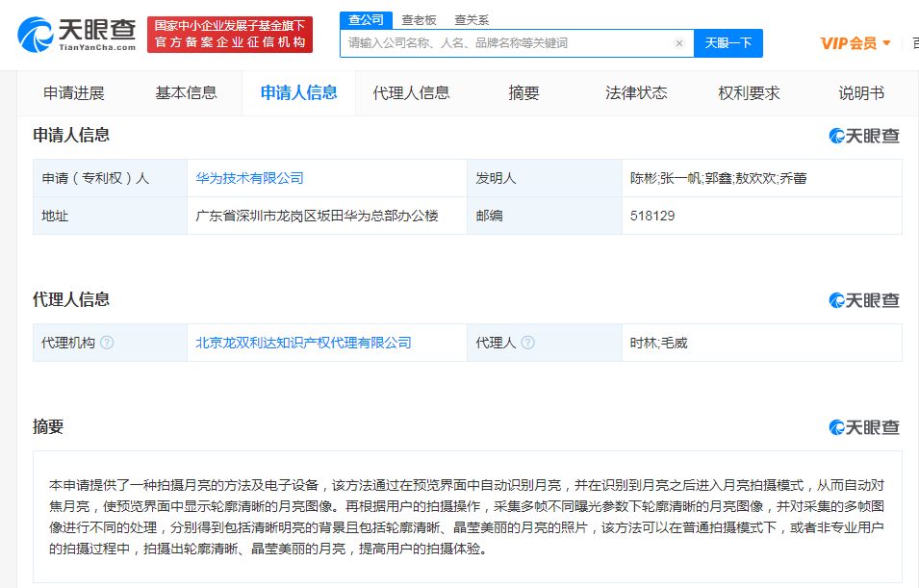919x588 pixels.
Task: Click help icon next to 代理人
Action: pos(528,343)
